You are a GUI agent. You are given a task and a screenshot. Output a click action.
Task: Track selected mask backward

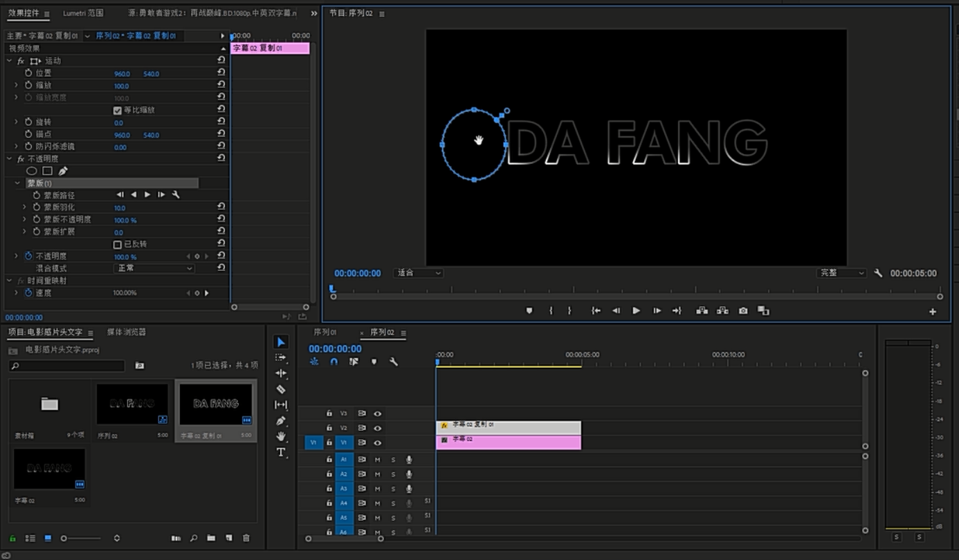(134, 195)
